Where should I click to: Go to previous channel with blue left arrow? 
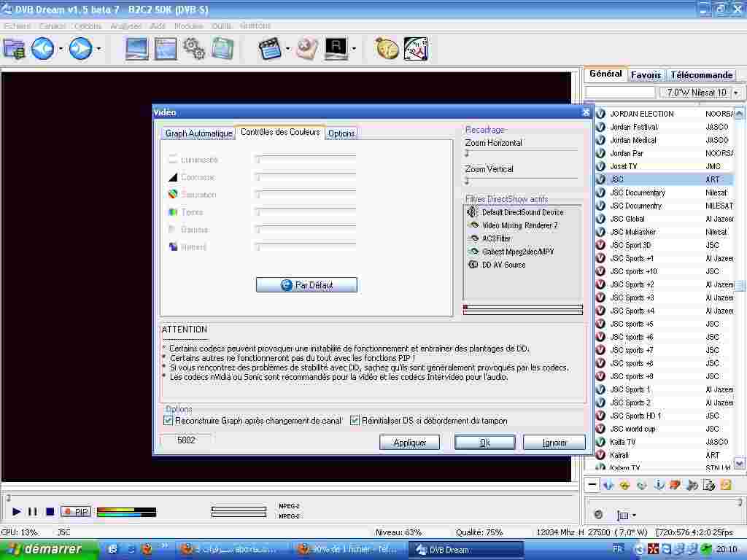tap(42, 49)
